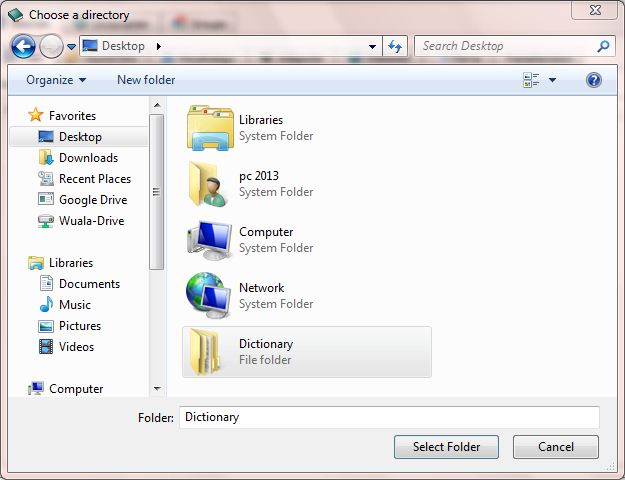Screen dimensions: 625x480
Task: Open Wuala-Drive in the sidebar
Action: [x=91, y=221]
